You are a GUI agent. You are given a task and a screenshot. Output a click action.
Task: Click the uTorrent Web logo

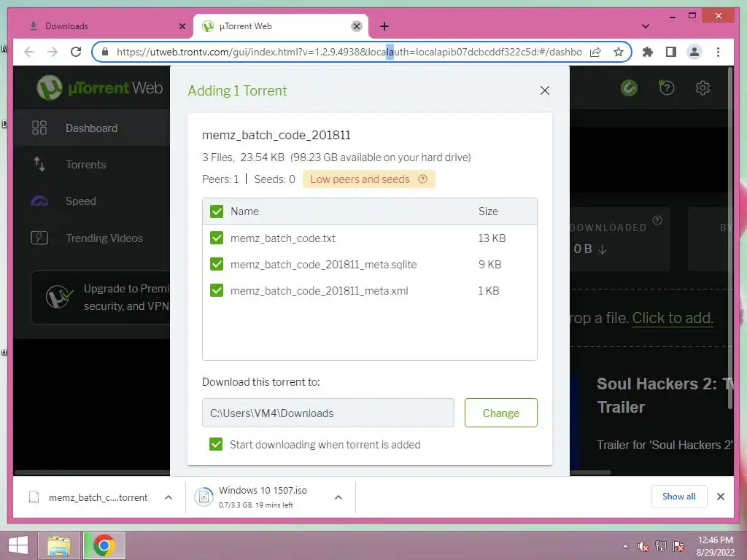(99, 87)
